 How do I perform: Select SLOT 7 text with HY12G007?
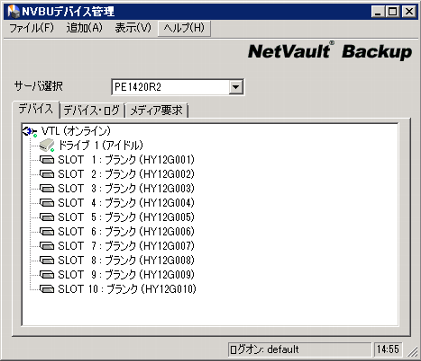click(x=126, y=246)
